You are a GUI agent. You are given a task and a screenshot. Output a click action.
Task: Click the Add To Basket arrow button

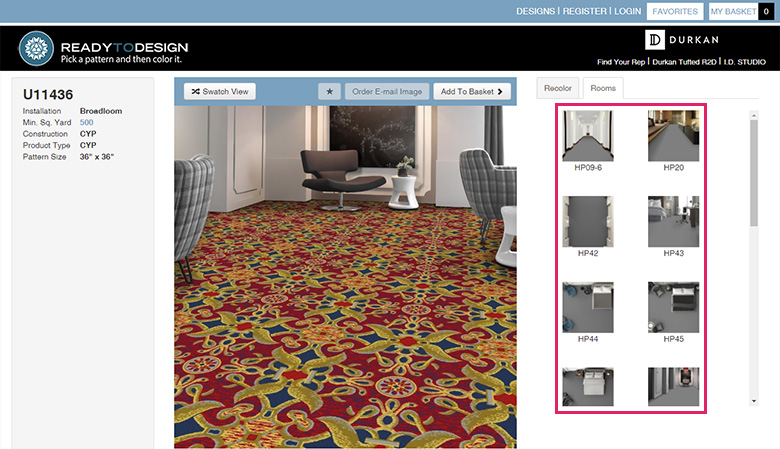[472, 91]
